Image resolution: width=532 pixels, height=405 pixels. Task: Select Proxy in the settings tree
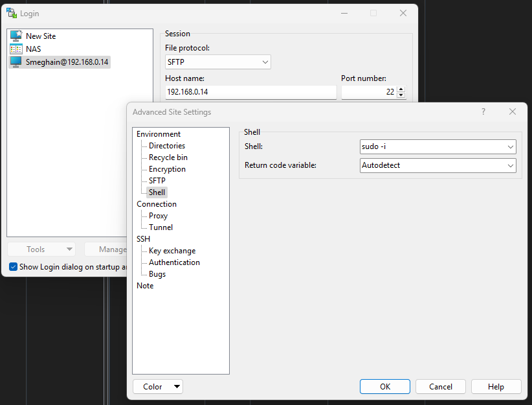(x=158, y=216)
